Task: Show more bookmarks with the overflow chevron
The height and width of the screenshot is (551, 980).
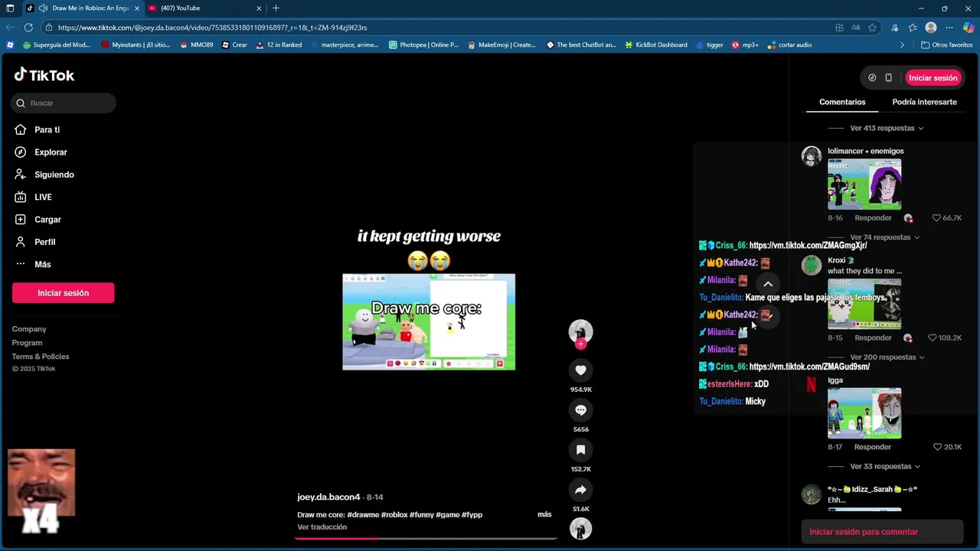Action: 902,45
